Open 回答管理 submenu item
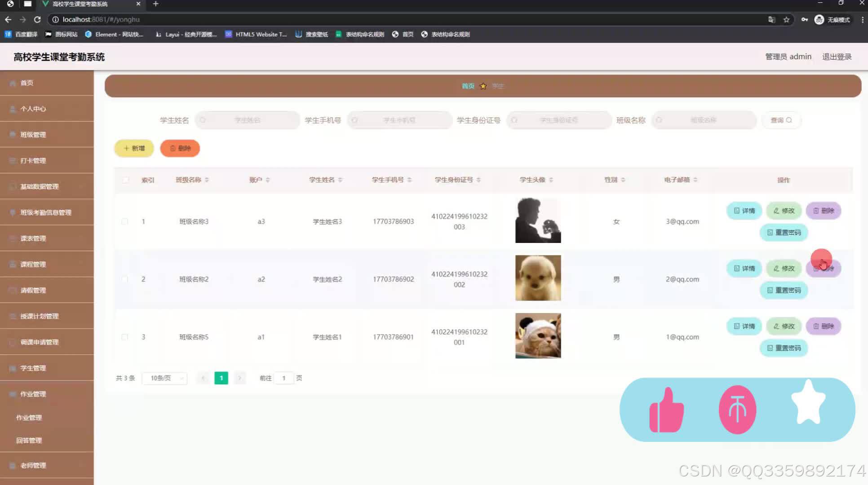This screenshot has height=485, width=868. point(29,441)
